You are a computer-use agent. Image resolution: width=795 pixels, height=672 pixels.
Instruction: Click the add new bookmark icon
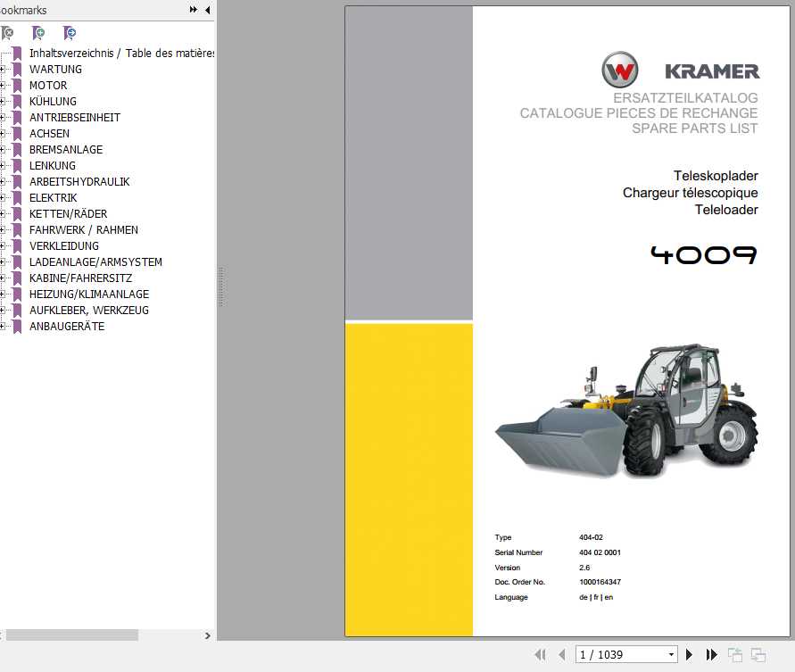click(x=38, y=34)
